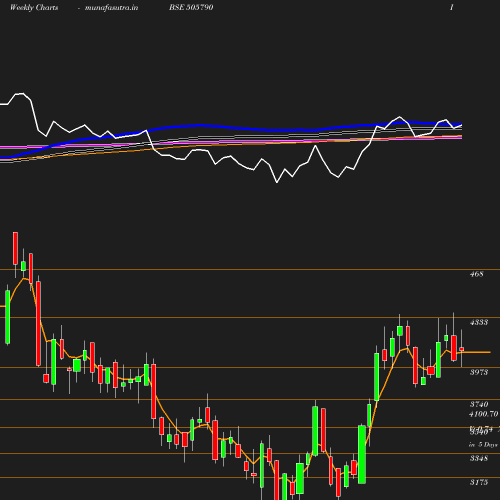This screenshot has width=500, height=500.
Task: Click the "munafasutra.in" site label
Action: pos(111,7)
